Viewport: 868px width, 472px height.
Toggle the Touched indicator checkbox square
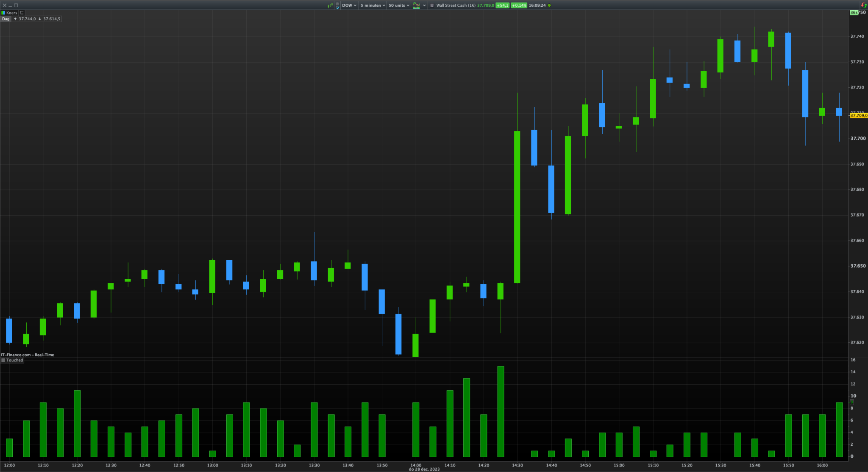click(x=3, y=360)
